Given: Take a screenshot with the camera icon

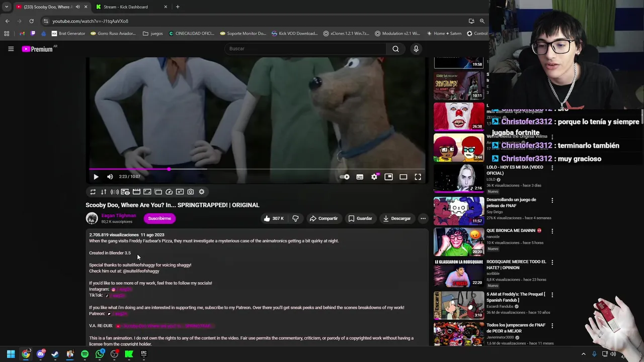Looking at the screenshot, I should pos(191,192).
